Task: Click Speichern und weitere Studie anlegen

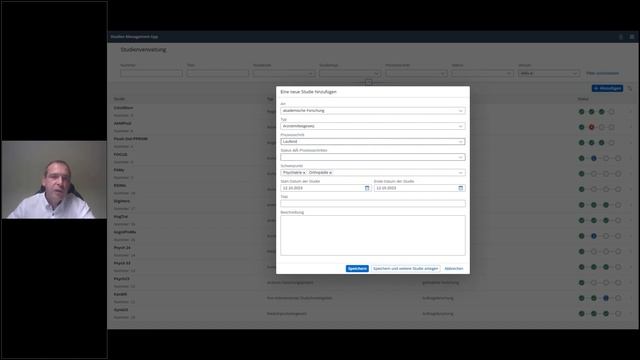Action: tap(405, 269)
